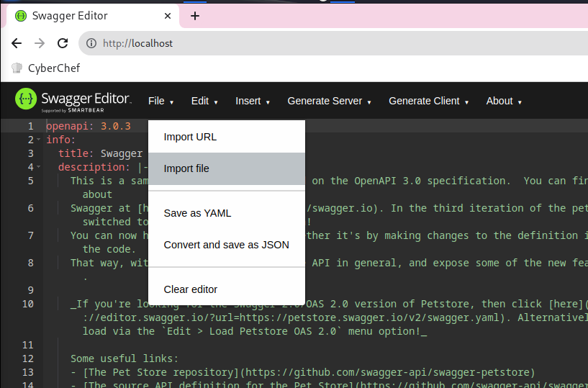Click line number 1 in the gutter
The height and width of the screenshot is (388, 588).
click(31, 126)
